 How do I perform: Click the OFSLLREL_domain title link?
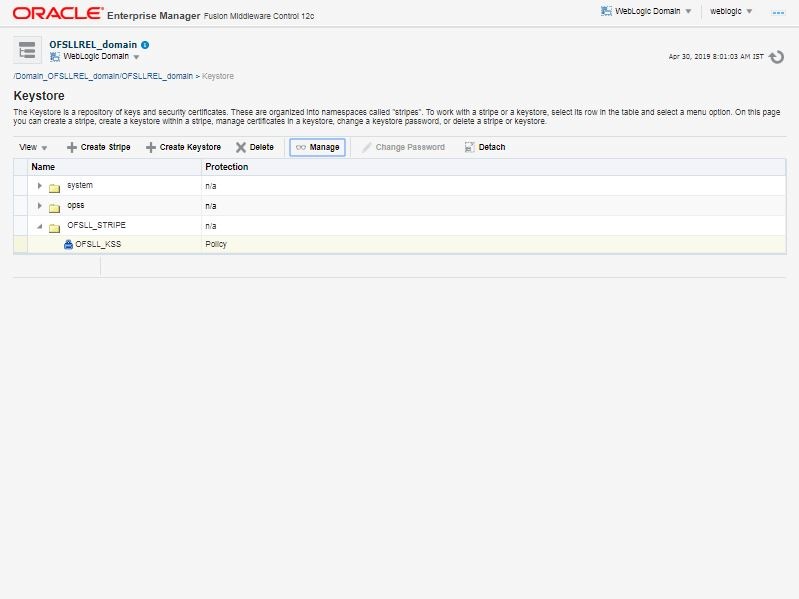point(93,45)
